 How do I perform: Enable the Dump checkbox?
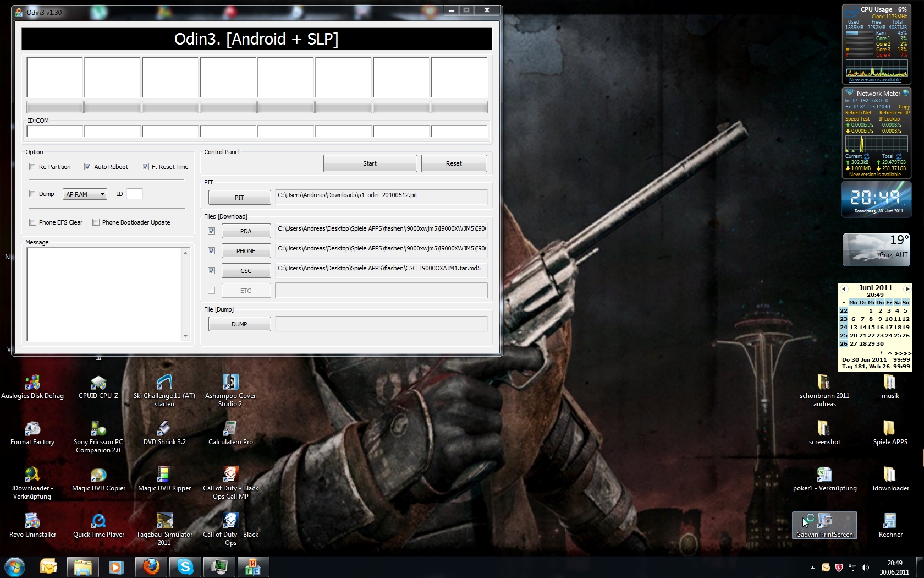click(32, 194)
